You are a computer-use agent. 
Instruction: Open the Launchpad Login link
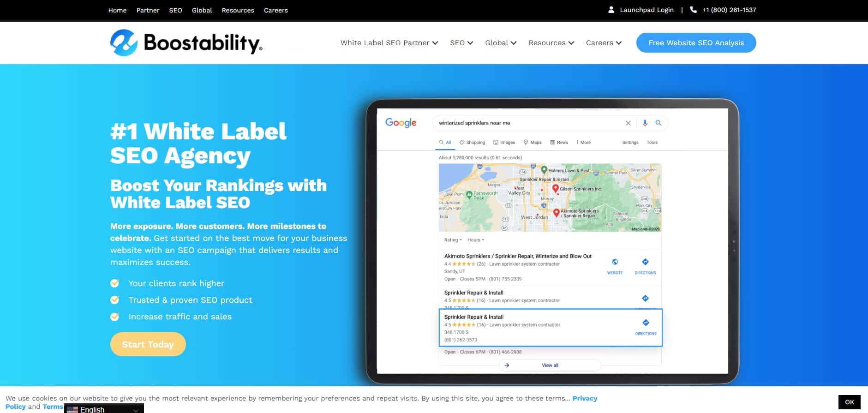point(647,10)
